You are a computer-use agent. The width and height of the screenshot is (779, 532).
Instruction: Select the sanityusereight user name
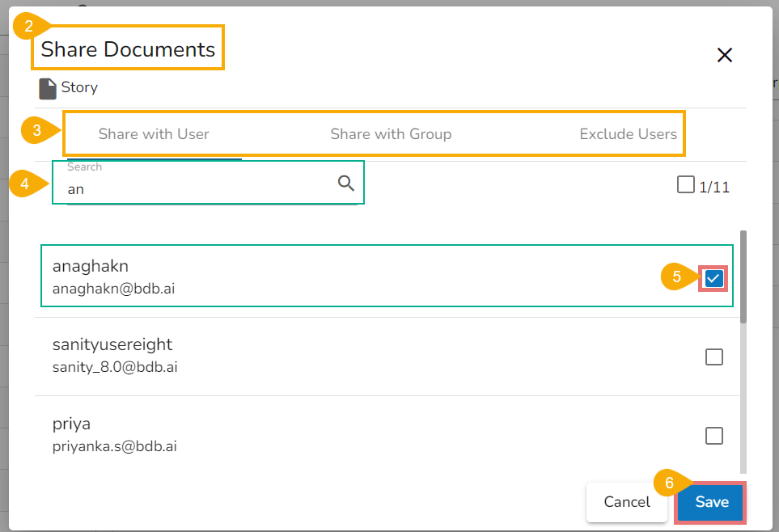tap(112, 344)
